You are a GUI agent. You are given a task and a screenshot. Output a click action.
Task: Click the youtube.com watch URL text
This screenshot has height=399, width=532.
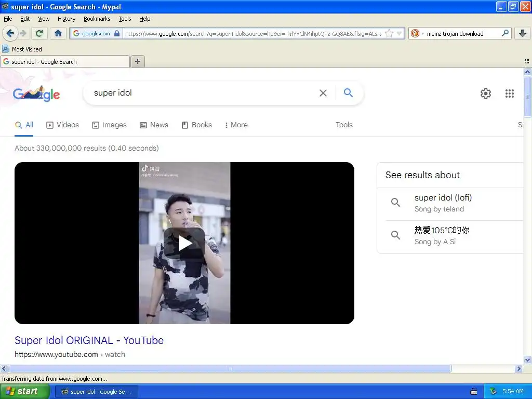[70, 354]
